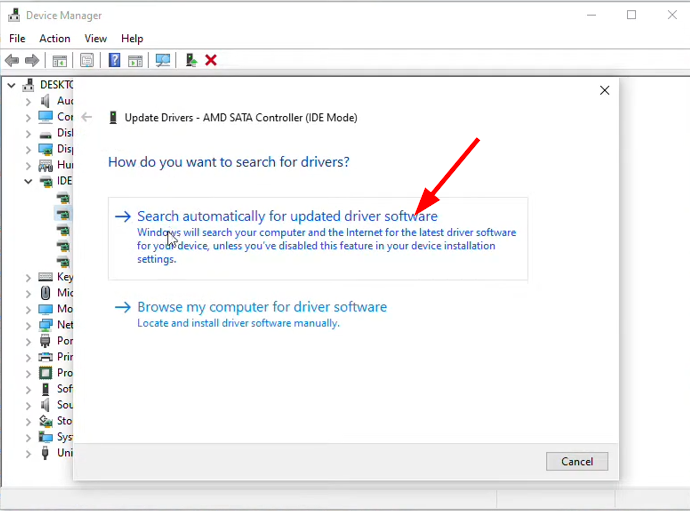Select the last IDE controller device icon
Screen dimensions: 690x511
click(x=63, y=262)
